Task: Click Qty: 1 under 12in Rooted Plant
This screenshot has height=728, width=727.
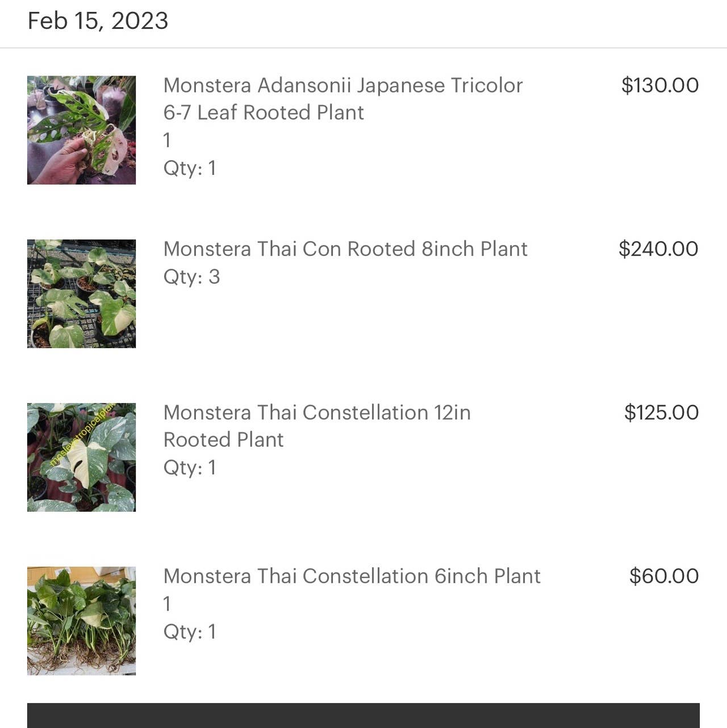Action: coord(190,467)
